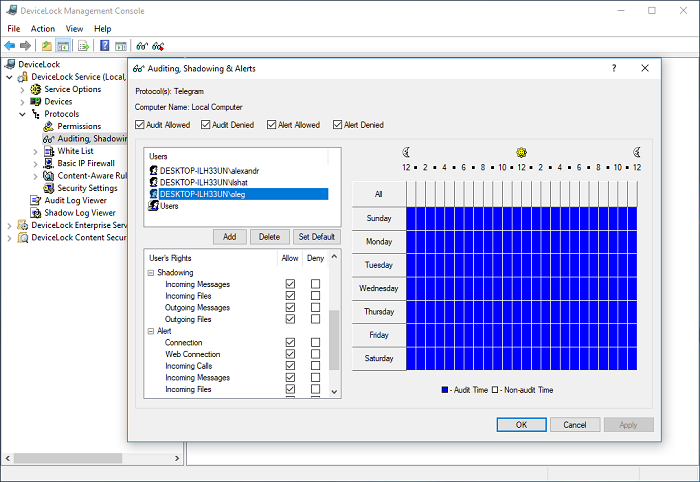
Task: Select the DeviceLock root node icon
Action: pos(10,64)
